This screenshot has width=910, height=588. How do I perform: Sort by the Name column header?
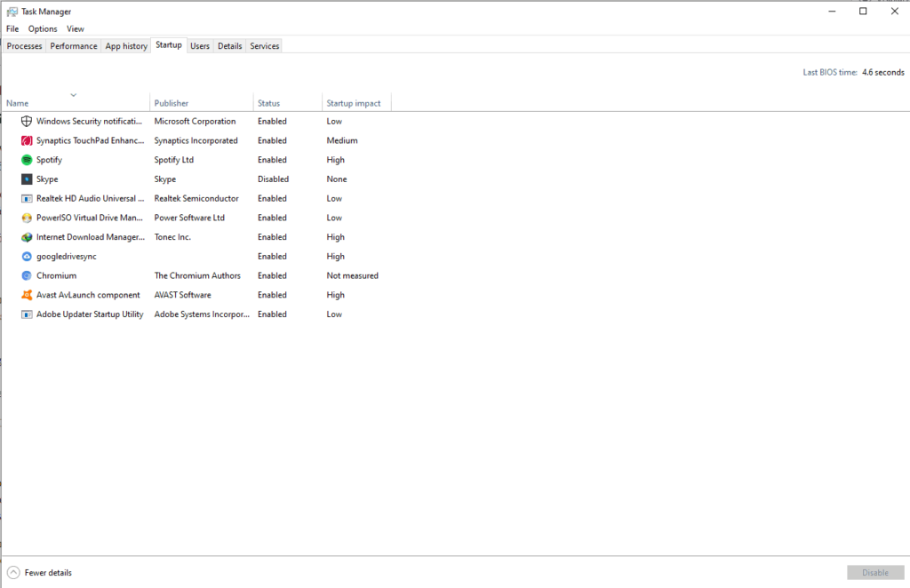coord(18,103)
